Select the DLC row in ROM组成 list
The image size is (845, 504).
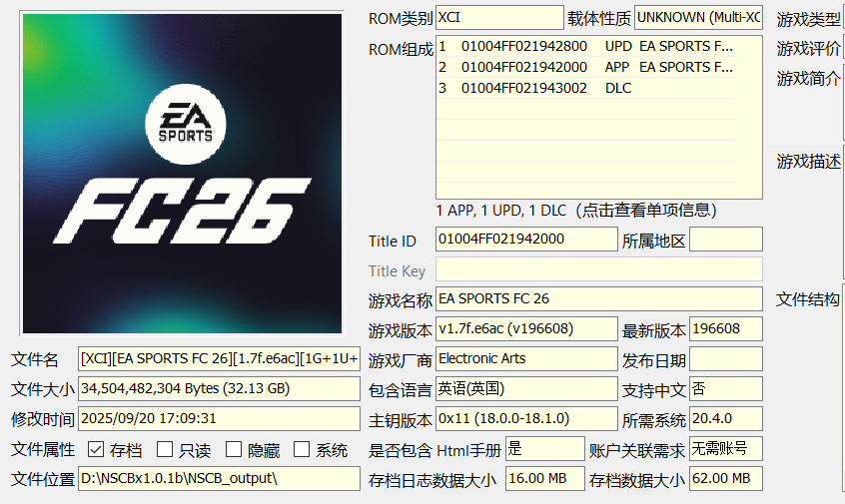598,88
